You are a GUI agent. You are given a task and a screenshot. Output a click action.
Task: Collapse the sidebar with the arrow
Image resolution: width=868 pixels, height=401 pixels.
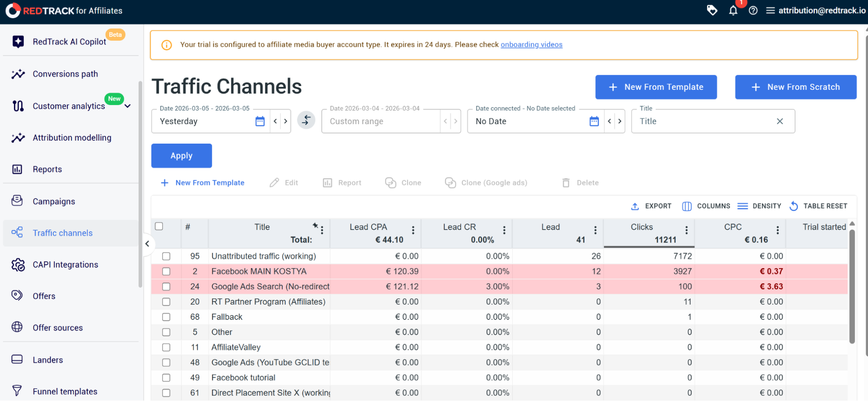(147, 243)
